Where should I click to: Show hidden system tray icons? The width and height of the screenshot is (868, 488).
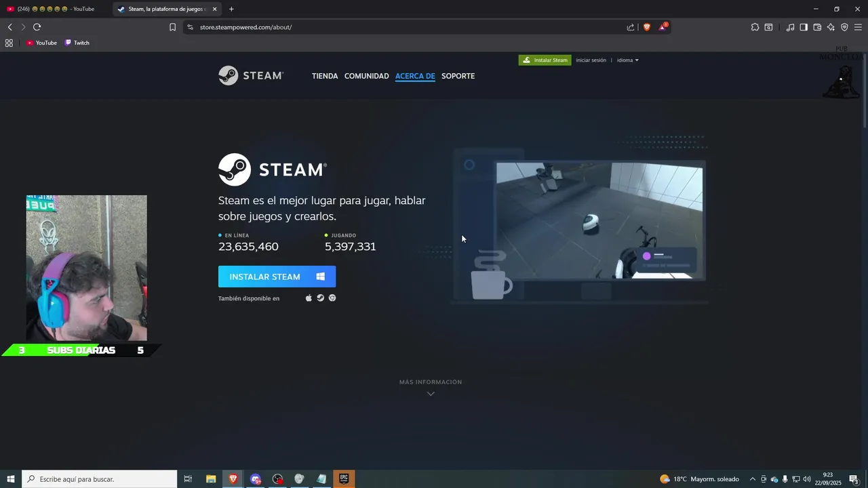click(x=752, y=479)
